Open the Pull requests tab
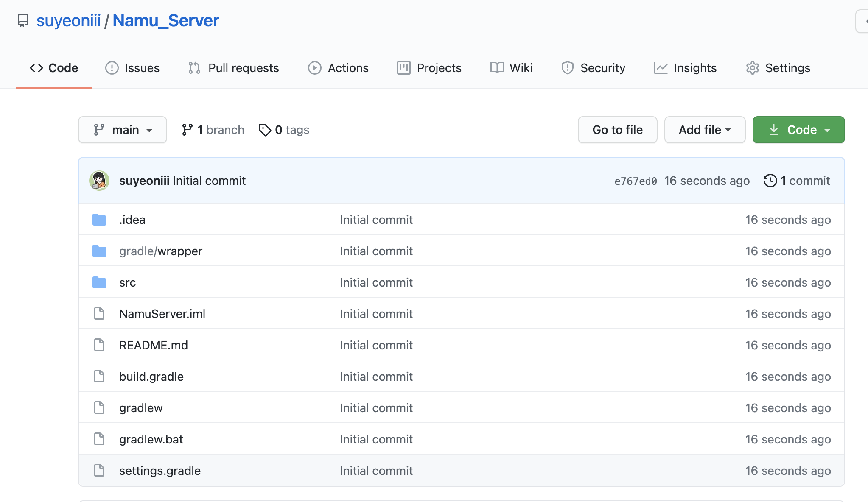The width and height of the screenshot is (868, 502). point(234,68)
